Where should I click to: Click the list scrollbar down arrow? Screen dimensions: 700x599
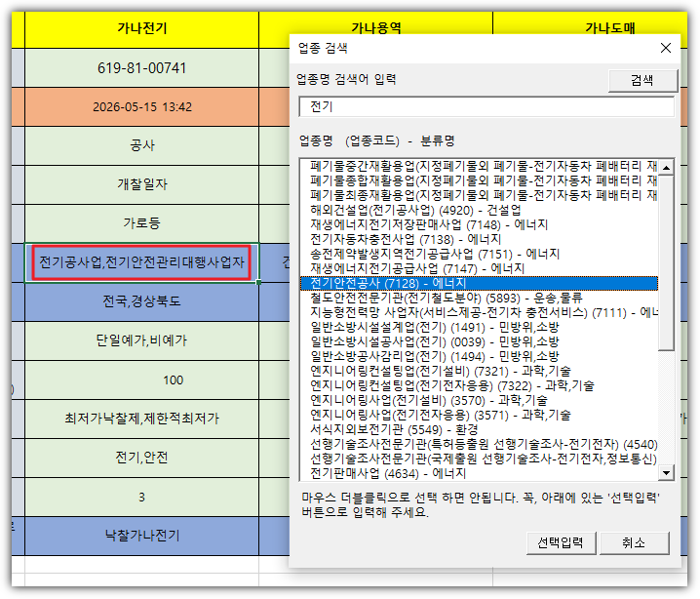point(666,472)
